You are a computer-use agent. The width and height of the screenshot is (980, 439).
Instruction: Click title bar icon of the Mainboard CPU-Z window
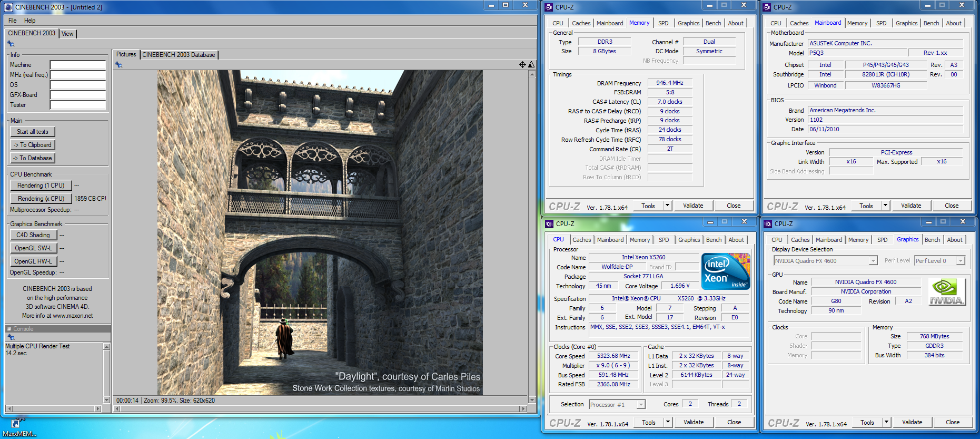click(x=767, y=7)
